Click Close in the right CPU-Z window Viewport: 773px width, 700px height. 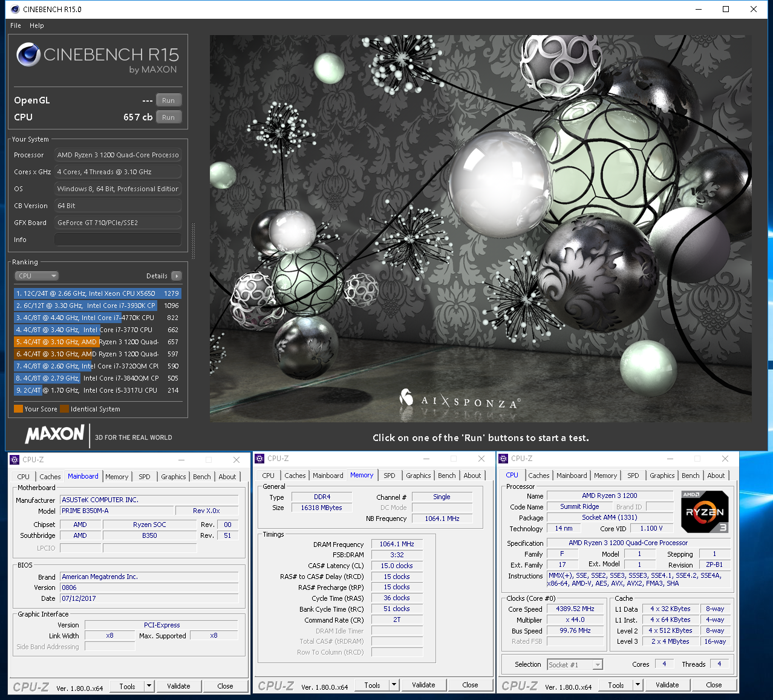coord(714,685)
